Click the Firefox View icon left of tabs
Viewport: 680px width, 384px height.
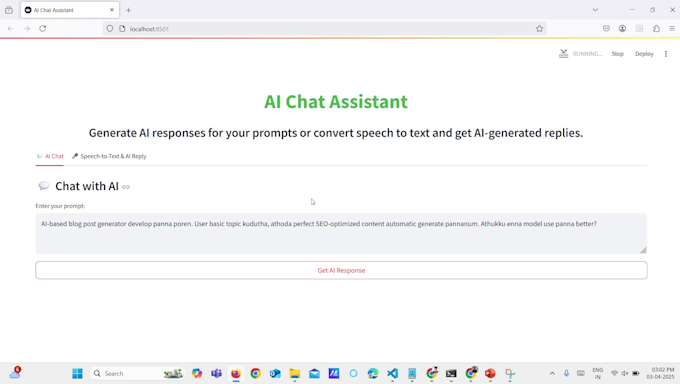click(9, 10)
